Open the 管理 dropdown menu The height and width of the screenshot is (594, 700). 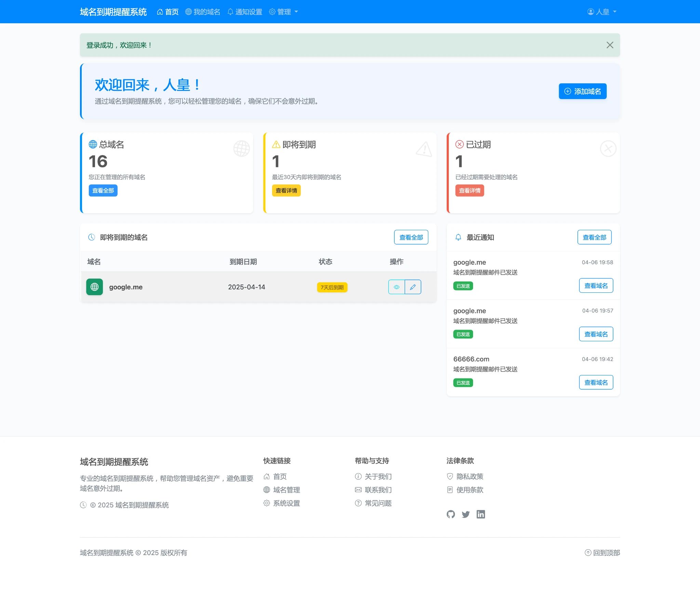coord(283,12)
